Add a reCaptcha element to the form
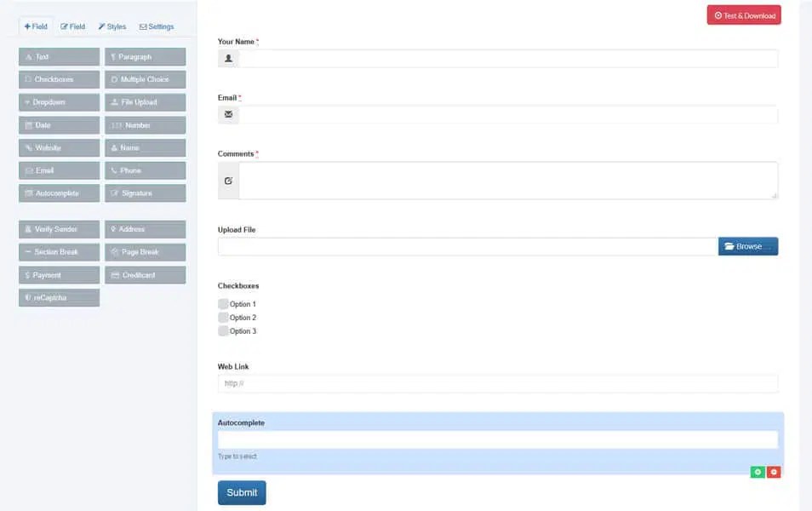 [58, 297]
